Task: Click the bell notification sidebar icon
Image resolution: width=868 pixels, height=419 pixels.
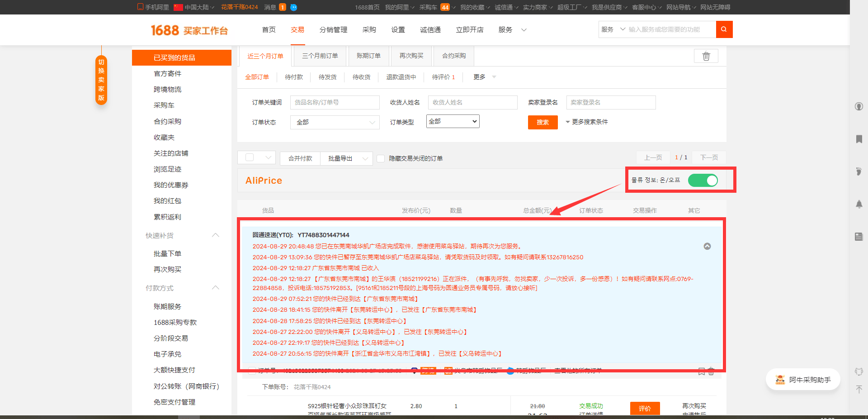Action: 859,204
